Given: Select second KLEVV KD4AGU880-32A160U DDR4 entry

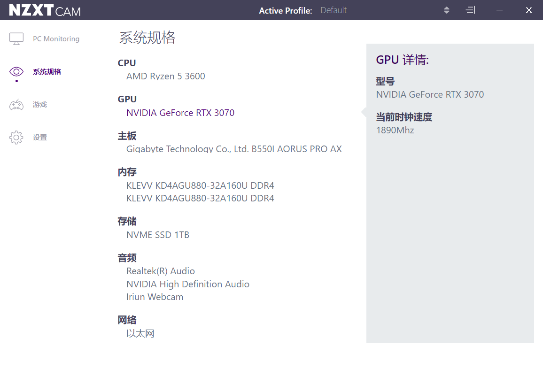Looking at the screenshot, I should (x=200, y=198).
